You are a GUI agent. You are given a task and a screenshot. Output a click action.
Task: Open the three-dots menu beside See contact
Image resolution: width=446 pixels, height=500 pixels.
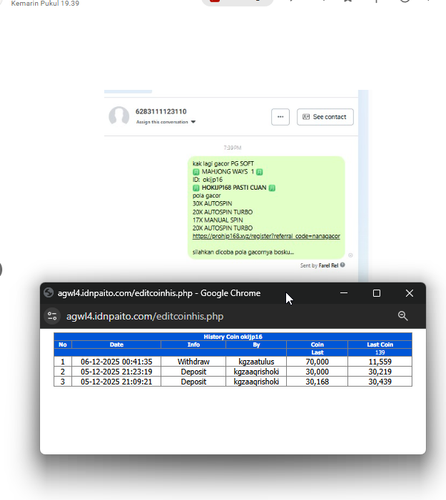coord(280,117)
